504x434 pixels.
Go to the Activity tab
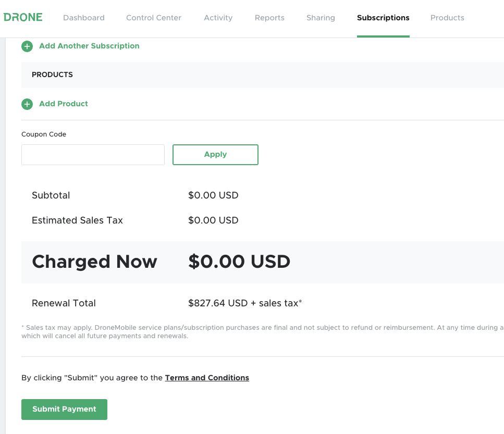click(218, 18)
